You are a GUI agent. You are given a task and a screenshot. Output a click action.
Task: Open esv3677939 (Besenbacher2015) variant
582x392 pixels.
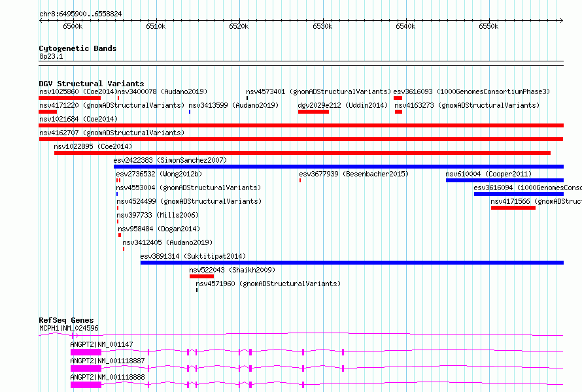pos(354,174)
